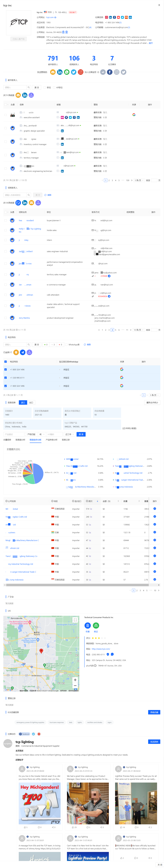
Task: Click the grey Instagram monitoring icon
Action: click(x=116, y=72)
